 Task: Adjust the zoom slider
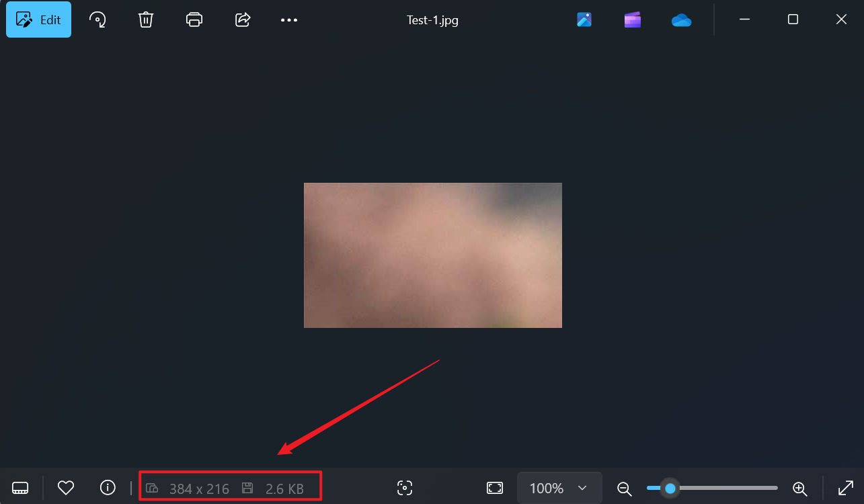click(670, 489)
